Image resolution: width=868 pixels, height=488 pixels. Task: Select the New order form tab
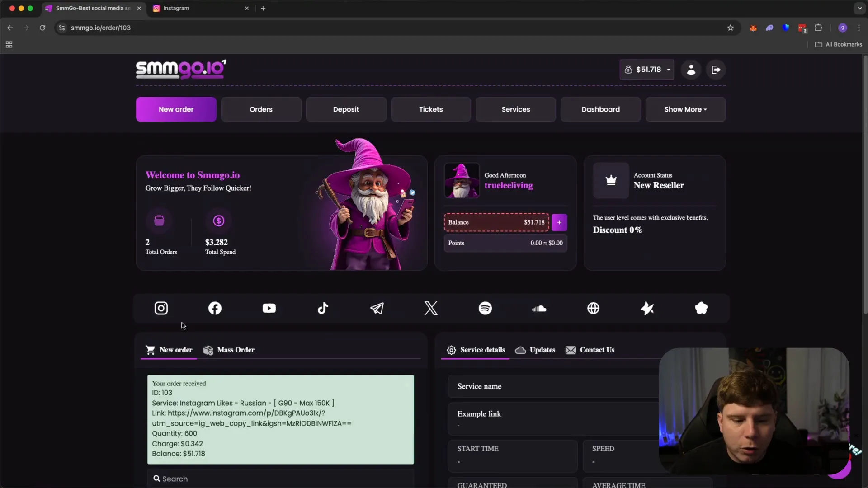[169, 350]
